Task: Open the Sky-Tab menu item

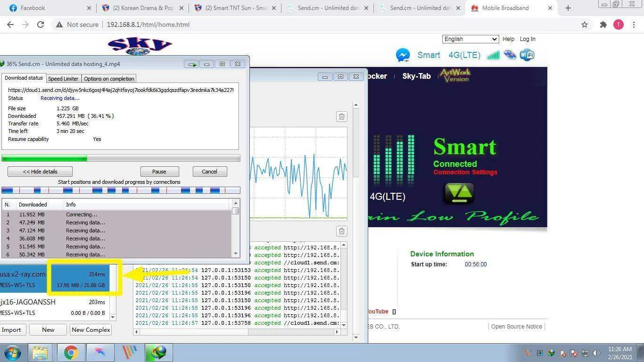Action: [416, 76]
